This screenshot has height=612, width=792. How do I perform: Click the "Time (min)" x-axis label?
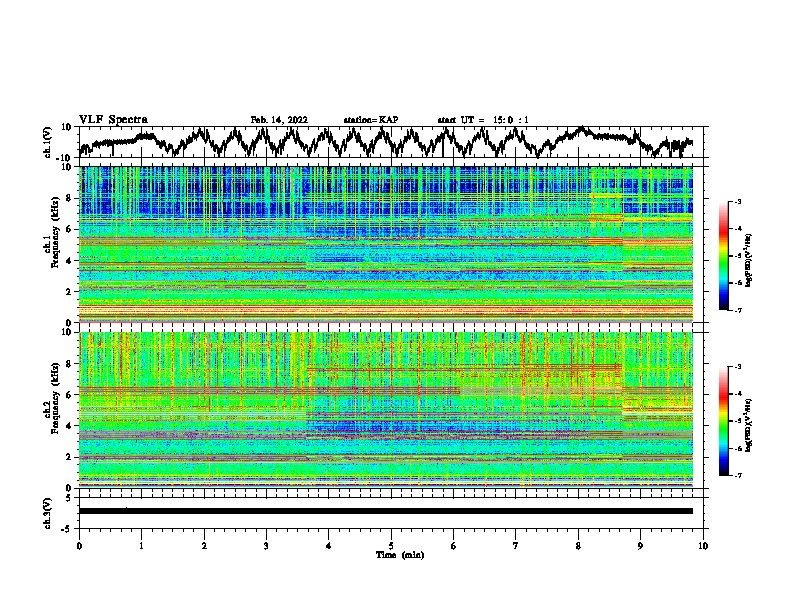point(400,555)
